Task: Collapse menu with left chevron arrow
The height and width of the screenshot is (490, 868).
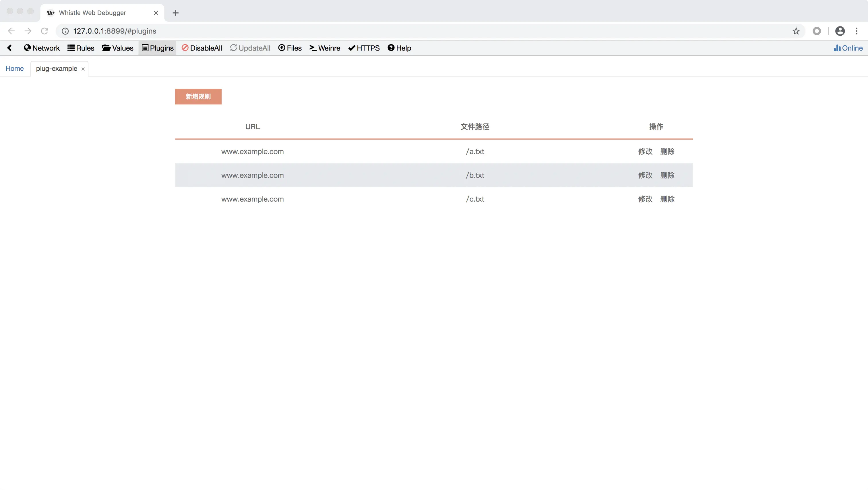Action: pos(9,48)
